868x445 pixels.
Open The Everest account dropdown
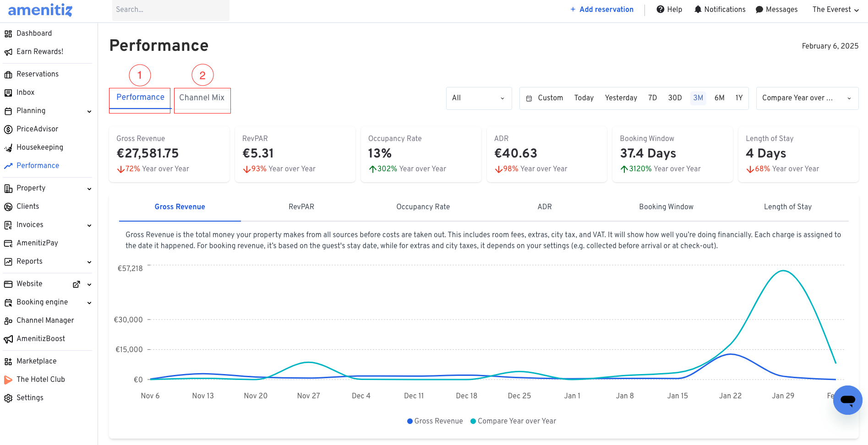pyautogui.click(x=835, y=10)
